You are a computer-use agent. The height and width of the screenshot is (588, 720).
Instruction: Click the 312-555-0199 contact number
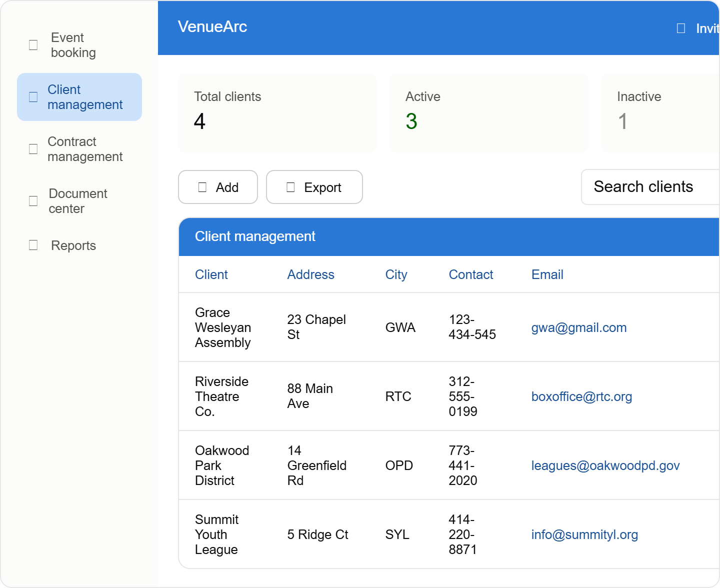pyautogui.click(x=463, y=396)
